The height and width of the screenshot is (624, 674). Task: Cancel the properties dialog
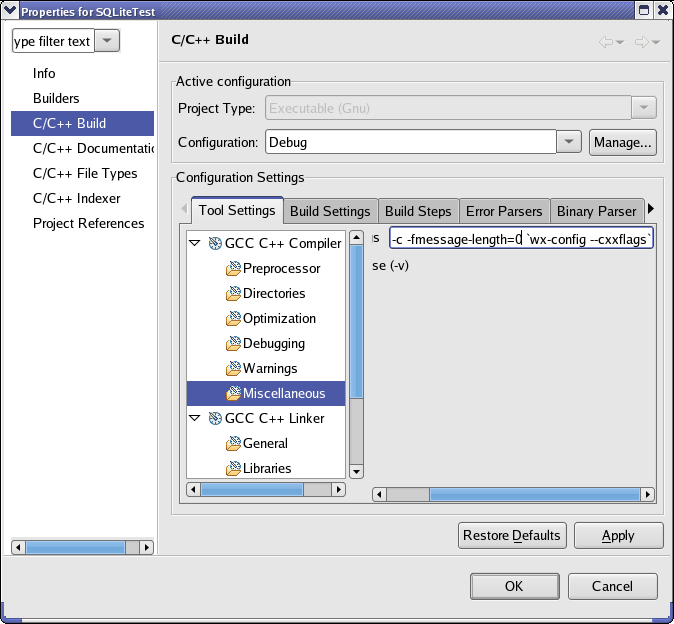pyautogui.click(x=613, y=586)
